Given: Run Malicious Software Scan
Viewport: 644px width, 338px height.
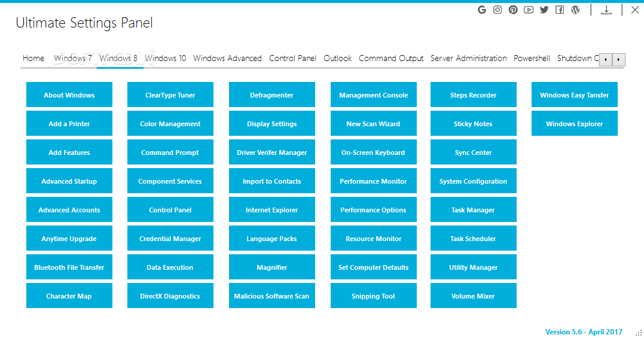Looking at the screenshot, I should [272, 296].
